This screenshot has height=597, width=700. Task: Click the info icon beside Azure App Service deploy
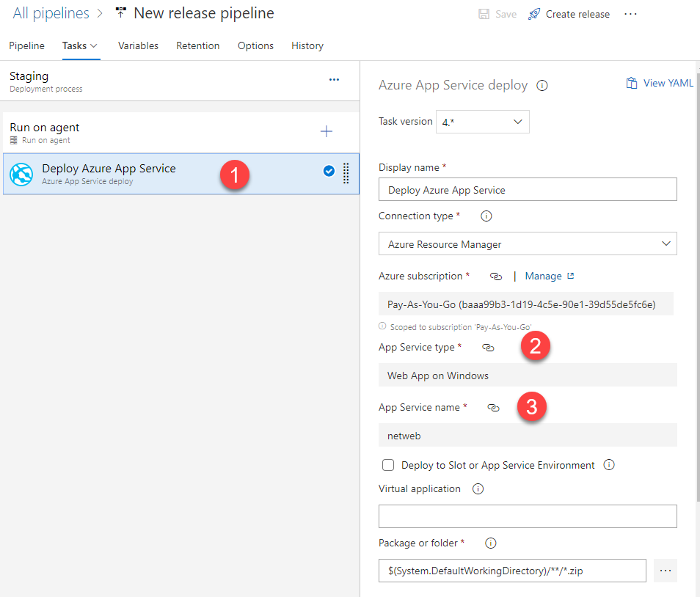pyautogui.click(x=542, y=85)
